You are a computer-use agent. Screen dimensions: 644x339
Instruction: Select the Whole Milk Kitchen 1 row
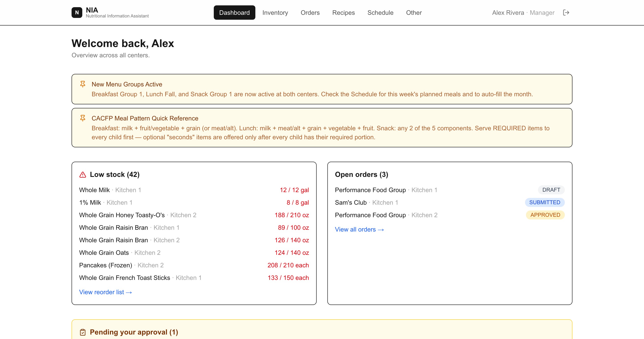(x=194, y=190)
